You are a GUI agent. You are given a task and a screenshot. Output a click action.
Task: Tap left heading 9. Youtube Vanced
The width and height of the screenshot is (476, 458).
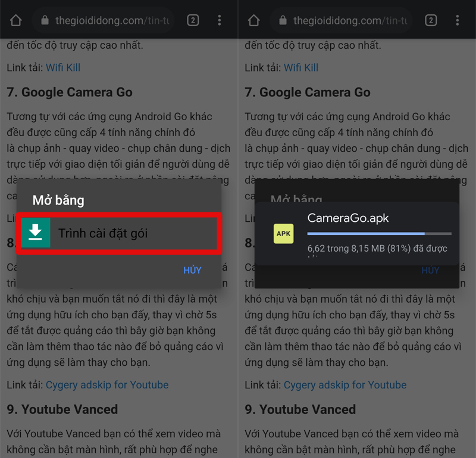pos(62,409)
